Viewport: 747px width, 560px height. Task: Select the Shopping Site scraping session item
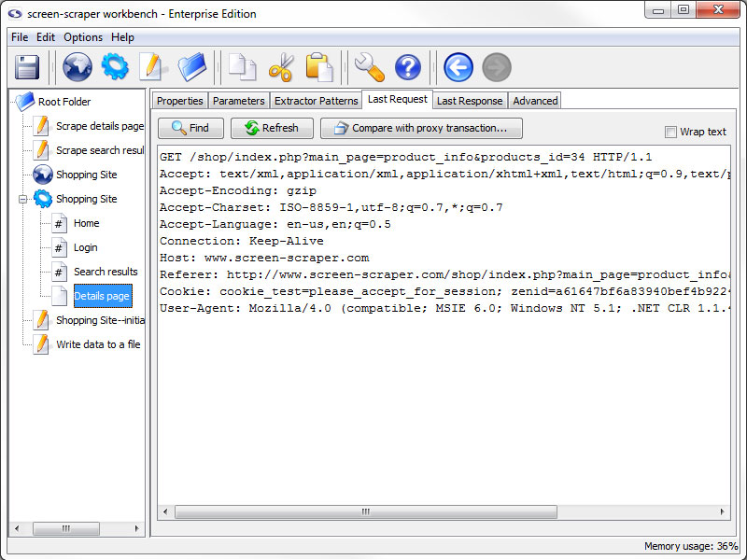coord(87,199)
